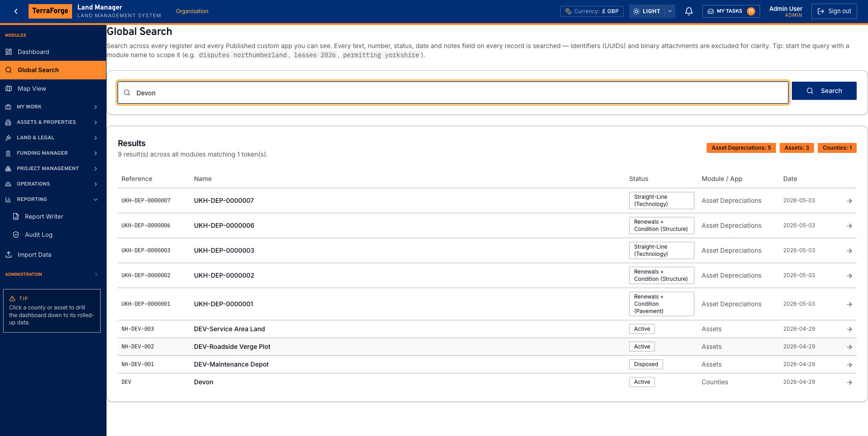
Task: Click Renewals + Condition (Pavement) status
Action: (661, 304)
